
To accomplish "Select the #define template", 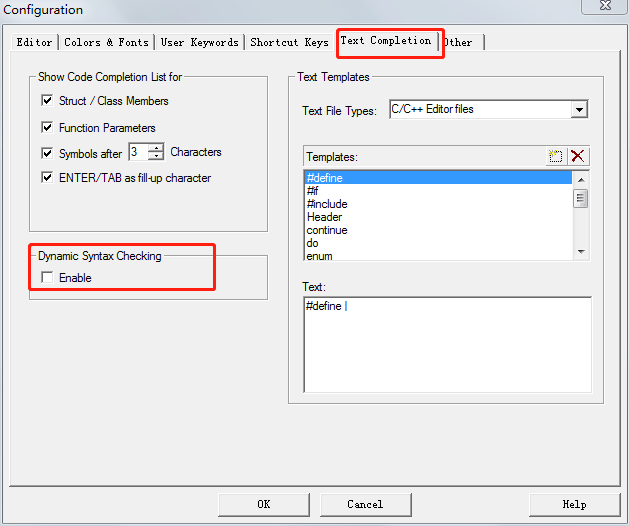I will click(438, 178).
